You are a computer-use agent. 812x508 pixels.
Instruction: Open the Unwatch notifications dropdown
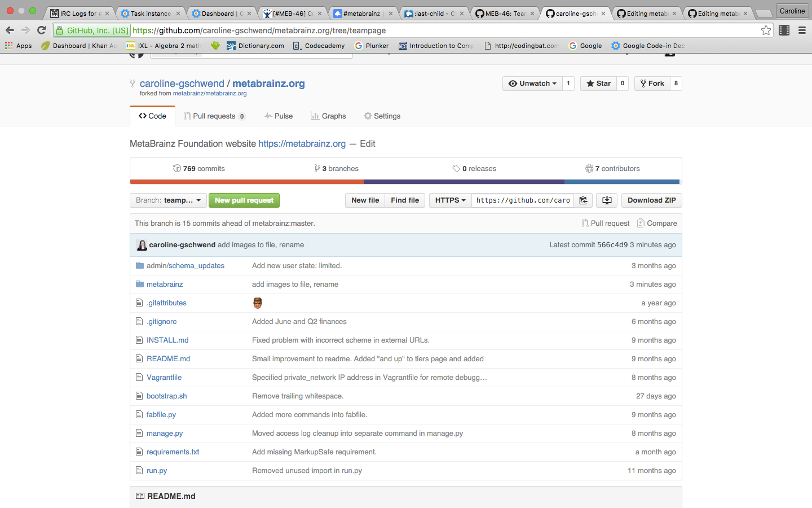[x=532, y=84]
